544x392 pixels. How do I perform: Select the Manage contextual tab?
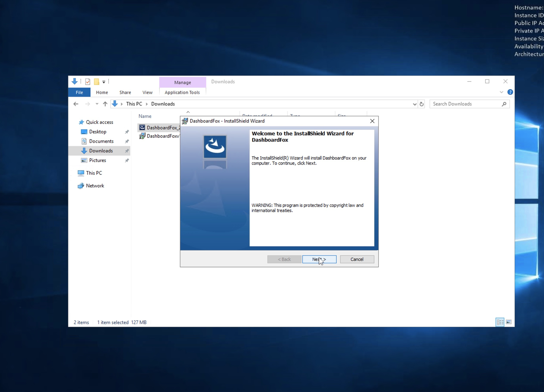point(183,82)
